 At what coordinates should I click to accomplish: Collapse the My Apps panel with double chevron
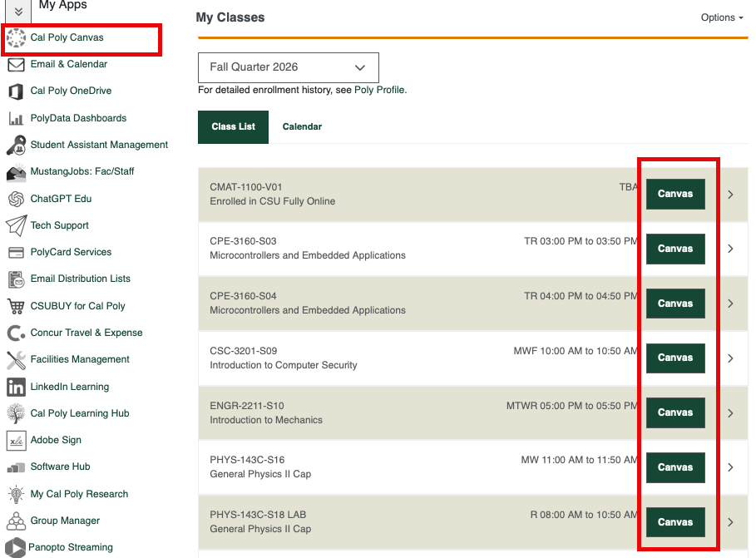click(18, 12)
